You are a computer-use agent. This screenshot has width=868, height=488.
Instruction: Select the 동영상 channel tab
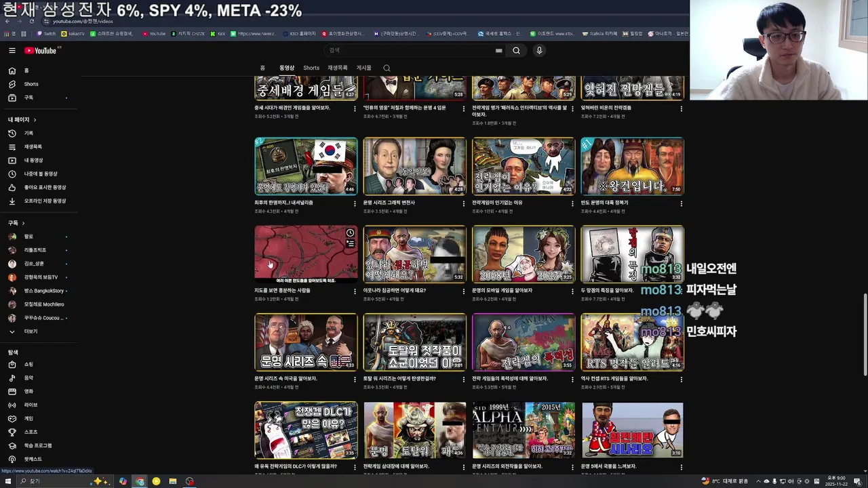click(x=287, y=68)
